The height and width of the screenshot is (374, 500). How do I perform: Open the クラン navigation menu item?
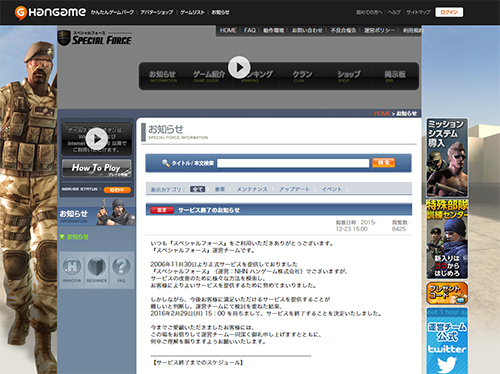point(302,76)
